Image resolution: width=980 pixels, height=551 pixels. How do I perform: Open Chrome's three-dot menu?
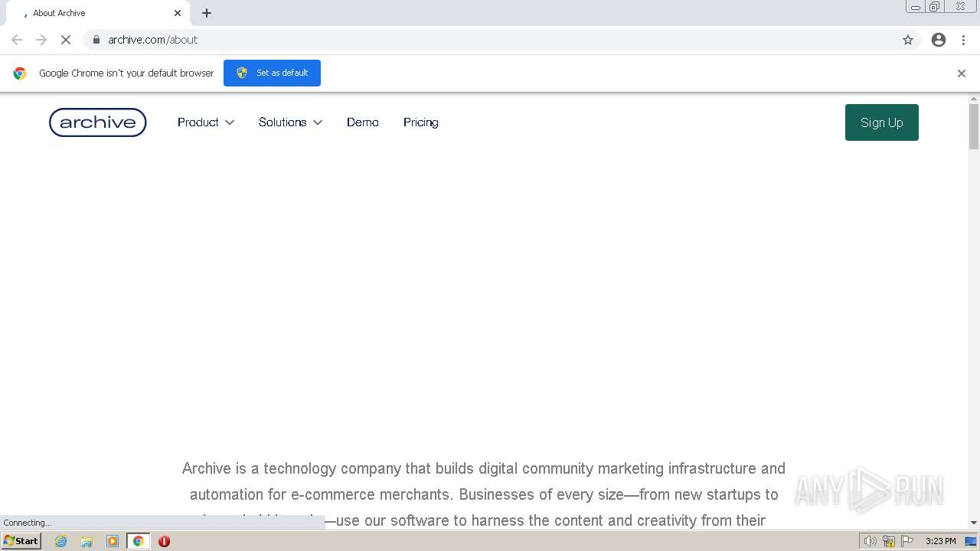point(963,40)
